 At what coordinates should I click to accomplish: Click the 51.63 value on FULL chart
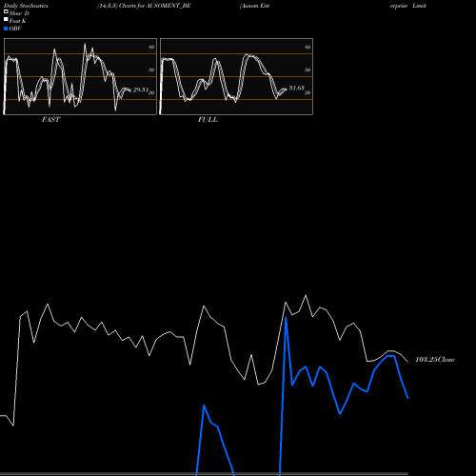pyautogui.click(x=297, y=88)
